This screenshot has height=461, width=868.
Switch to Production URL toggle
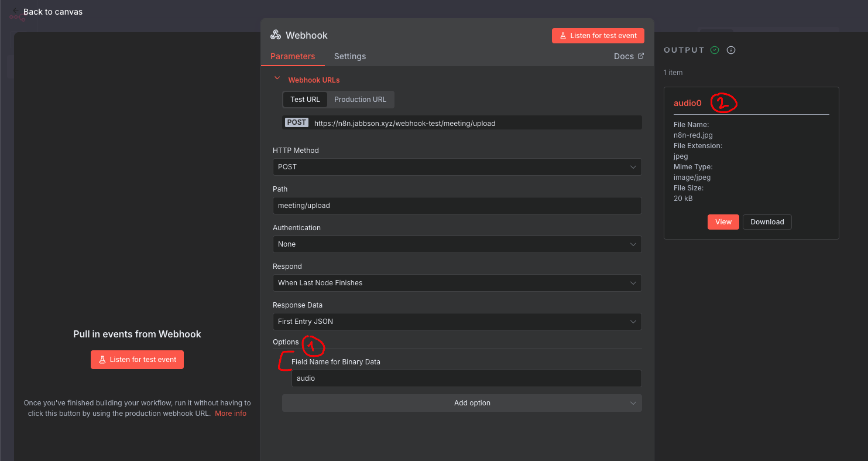pos(360,100)
